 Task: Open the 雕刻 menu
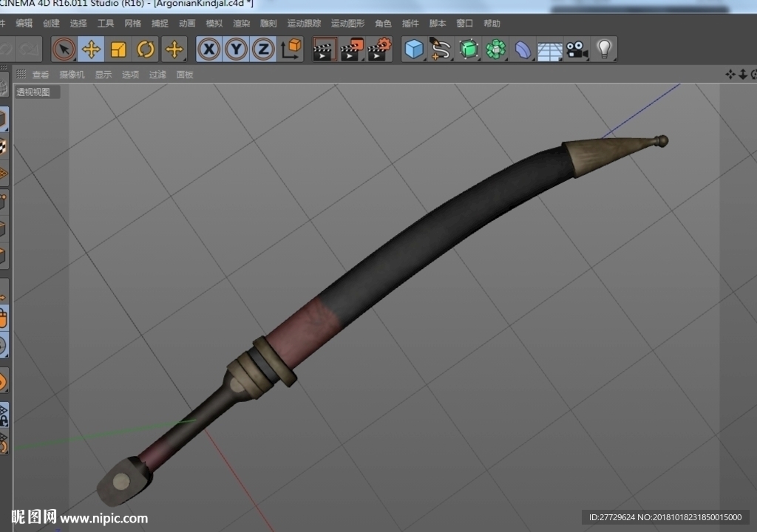pyautogui.click(x=268, y=23)
